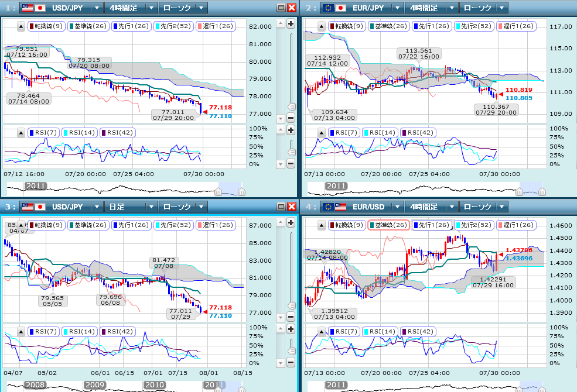This screenshot has width=577, height=392.
Task: Collapse indicator legend in chart 3 price panel
Action: coord(21,225)
